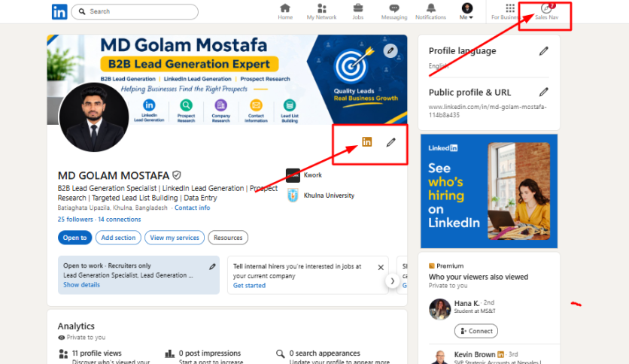Click the LinkedIn logo icon

pyautogui.click(x=59, y=11)
